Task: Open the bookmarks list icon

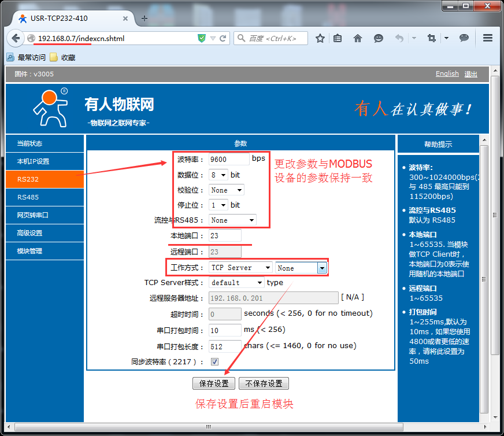Action: 338,39
